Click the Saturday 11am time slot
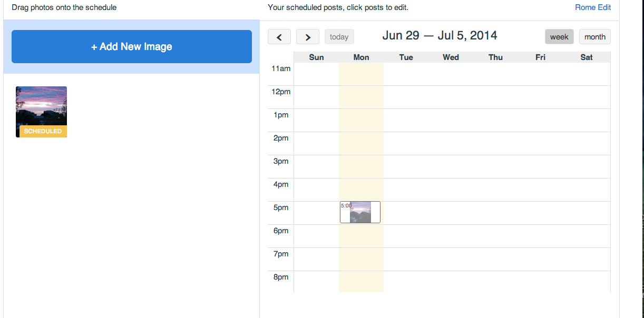This screenshot has height=318, width=644. point(587,74)
